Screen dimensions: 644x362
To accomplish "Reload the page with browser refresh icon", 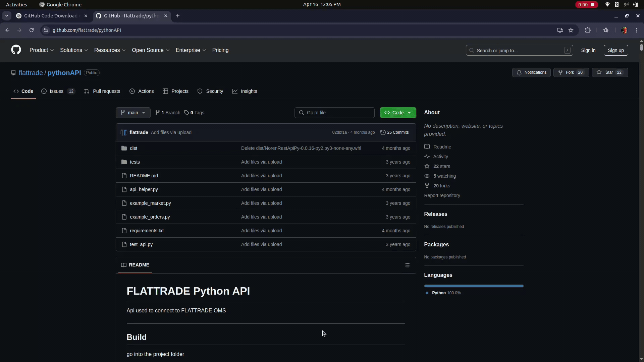I will (32, 30).
